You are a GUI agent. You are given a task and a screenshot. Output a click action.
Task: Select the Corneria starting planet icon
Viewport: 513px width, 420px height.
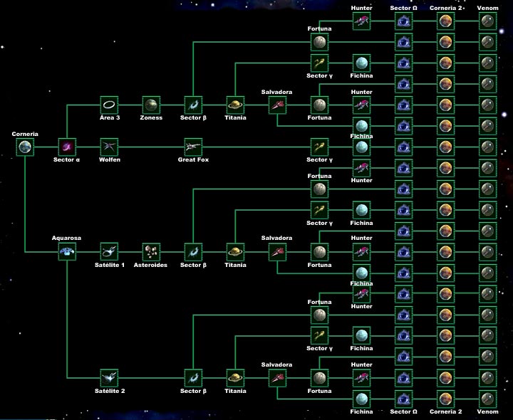click(25, 147)
